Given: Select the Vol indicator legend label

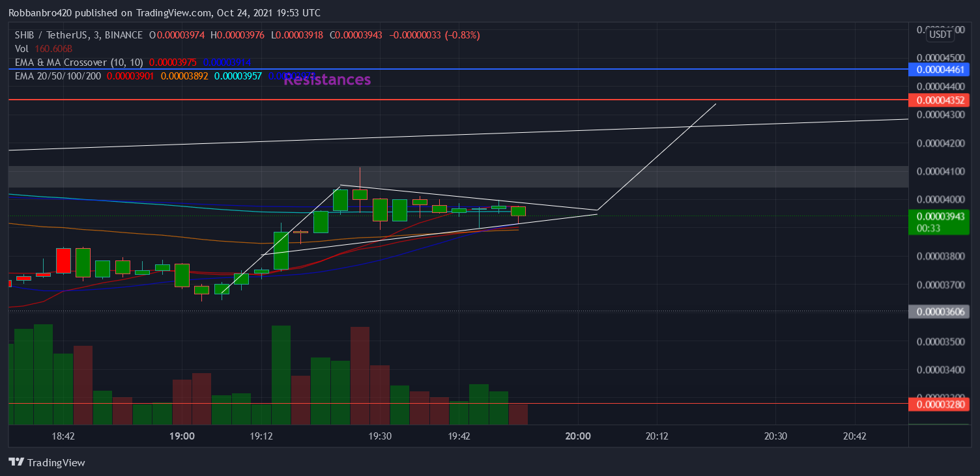Looking at the screenshot, I should [x=22, y=48].
